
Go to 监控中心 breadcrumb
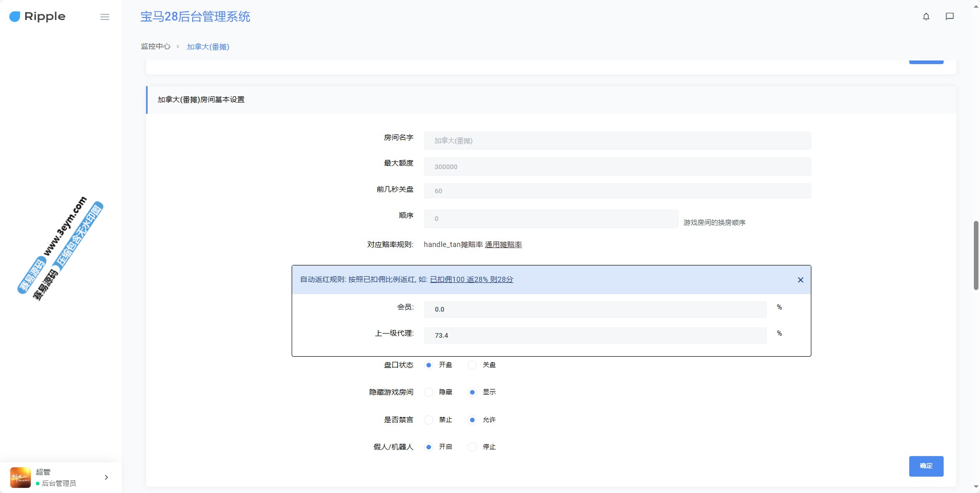coord(155,46)
